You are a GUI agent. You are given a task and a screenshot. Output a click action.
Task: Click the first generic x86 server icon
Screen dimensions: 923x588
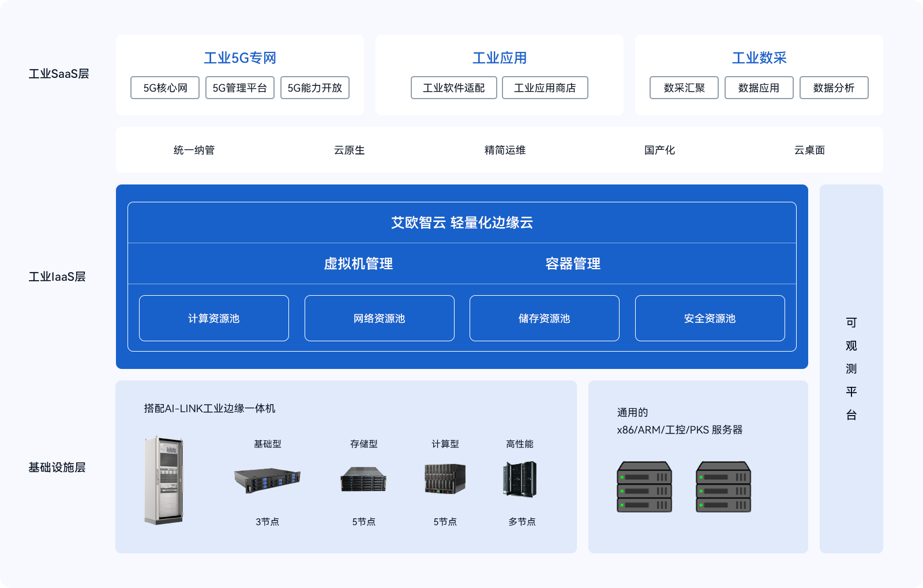[644, 487]
